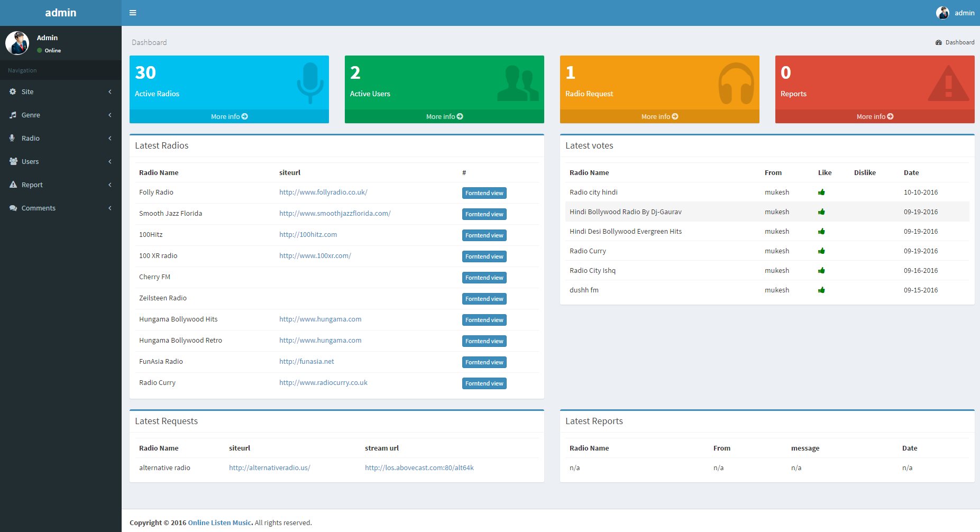
Task: Open the admin menu in top bar
Action: pyautogui.click(x=955, y=13)
